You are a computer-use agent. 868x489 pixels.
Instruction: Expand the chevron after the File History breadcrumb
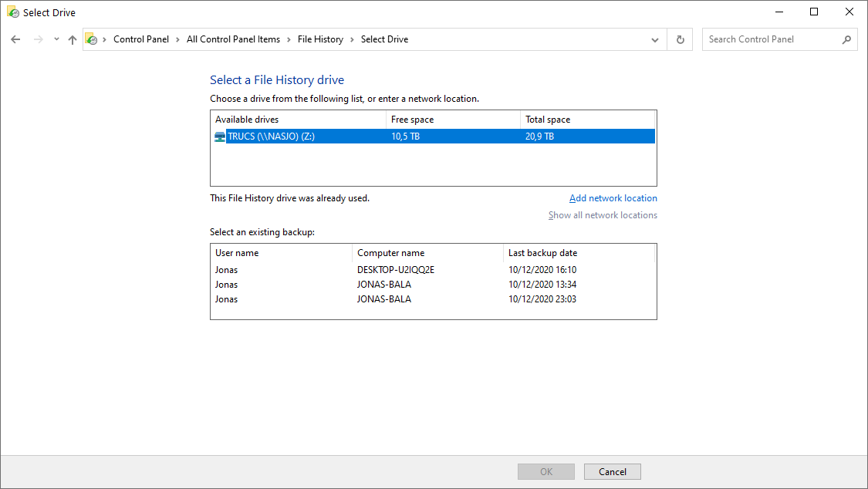353,39
